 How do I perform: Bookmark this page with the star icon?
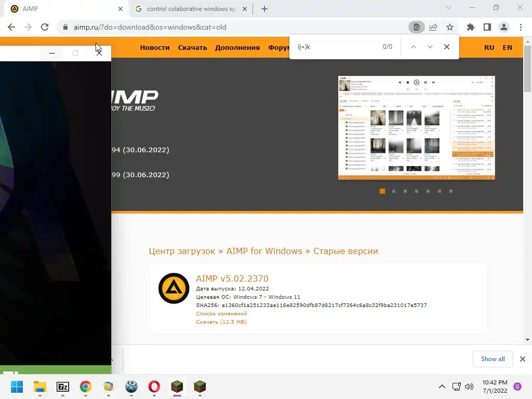tap(450, 27)
